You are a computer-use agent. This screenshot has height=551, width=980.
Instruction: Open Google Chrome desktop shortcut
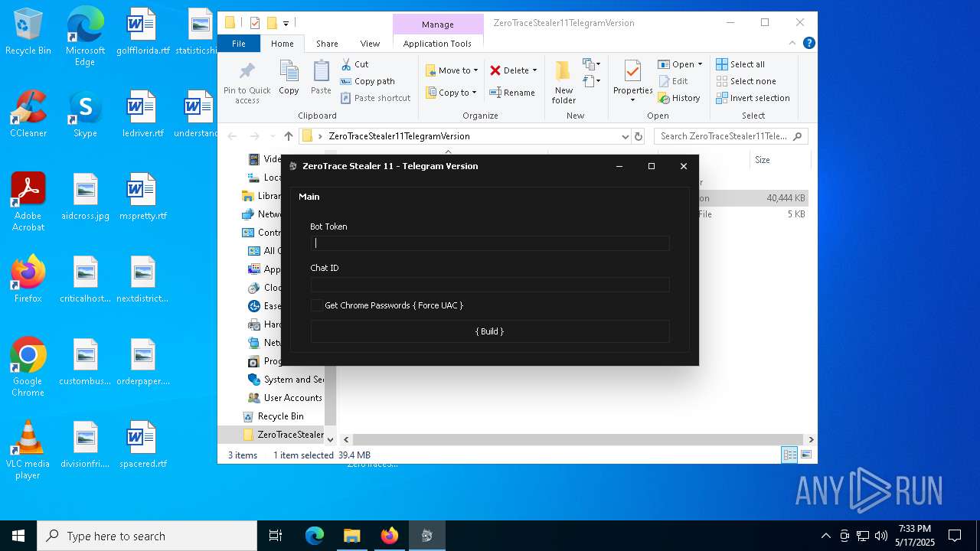28,367
